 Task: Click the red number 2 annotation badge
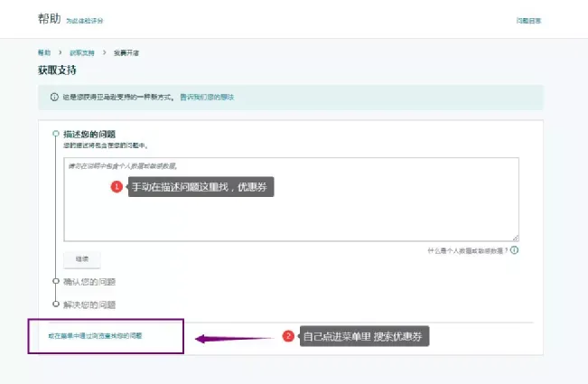coord(288,336)
